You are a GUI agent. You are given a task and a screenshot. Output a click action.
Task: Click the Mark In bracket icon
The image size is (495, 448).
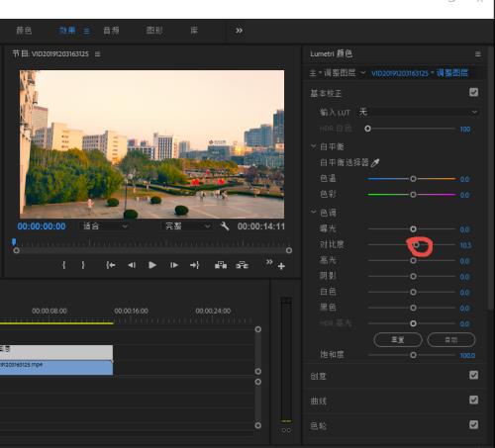(64, 265)
